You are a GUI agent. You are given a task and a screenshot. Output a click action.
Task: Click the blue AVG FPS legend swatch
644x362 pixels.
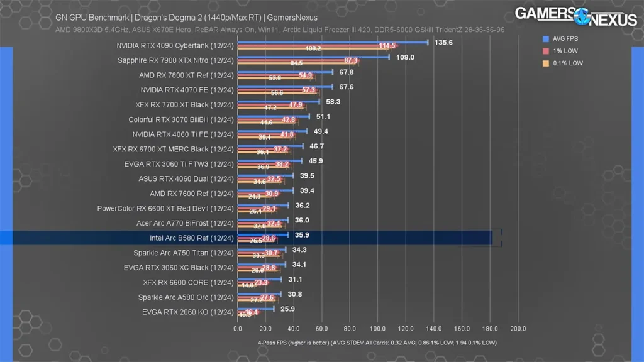(546, 38)
